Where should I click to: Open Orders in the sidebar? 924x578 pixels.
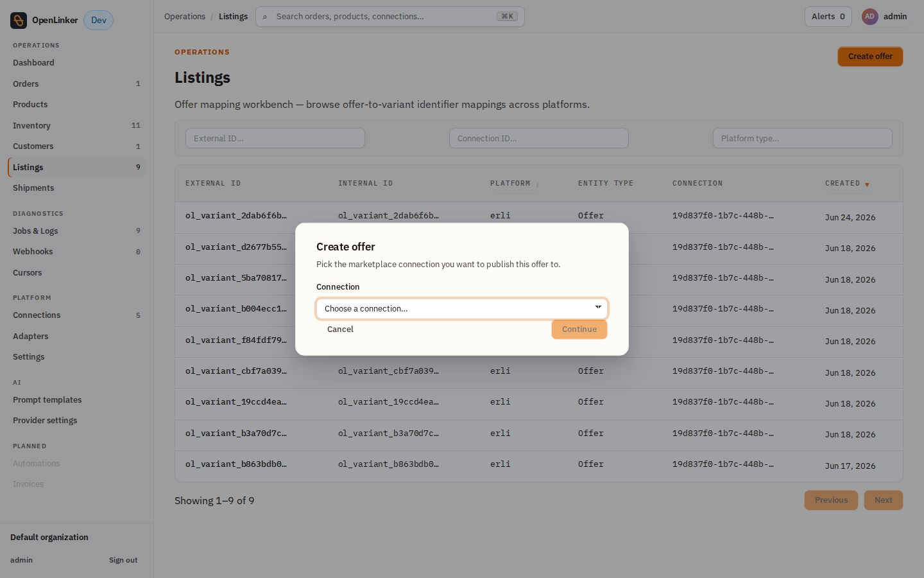(76, 84)
